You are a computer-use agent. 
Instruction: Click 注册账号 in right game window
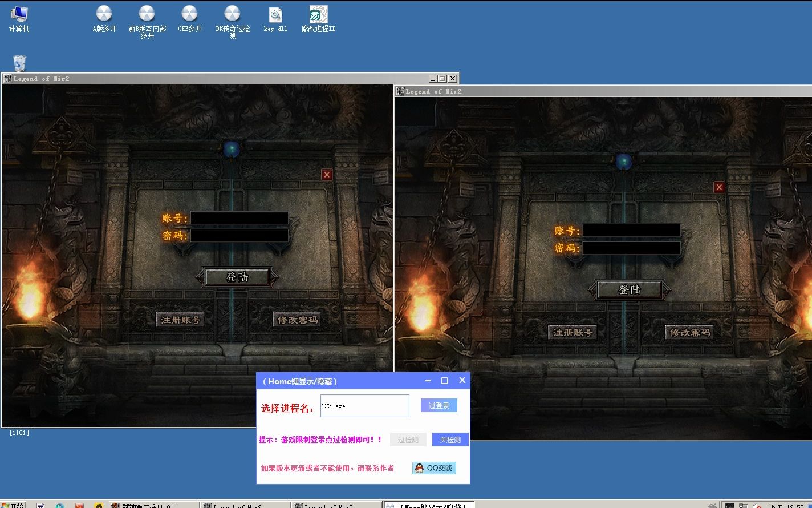coord(573,332)
